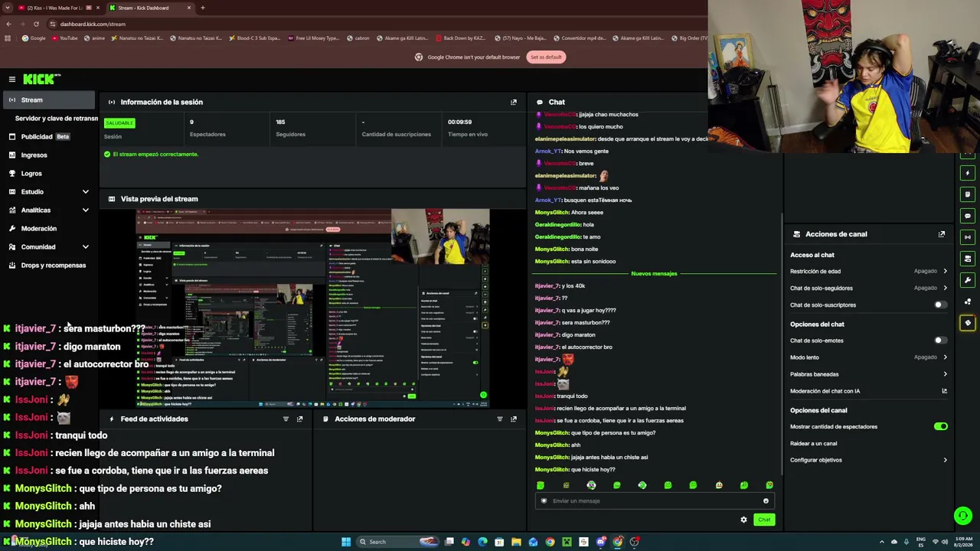Viewport: 980px width, 551px height.
Task: Open the YouTube bookmark
Action: (x=64, y=37)
